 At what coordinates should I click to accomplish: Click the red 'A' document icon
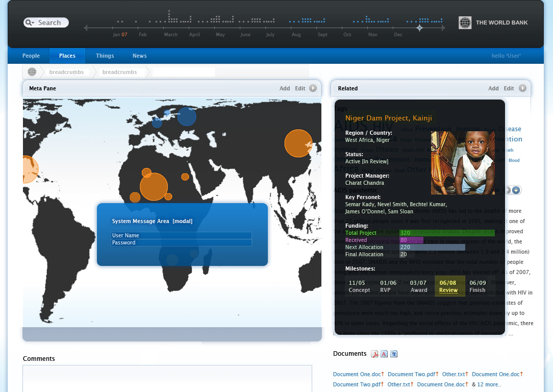click(x=384, y=354)
